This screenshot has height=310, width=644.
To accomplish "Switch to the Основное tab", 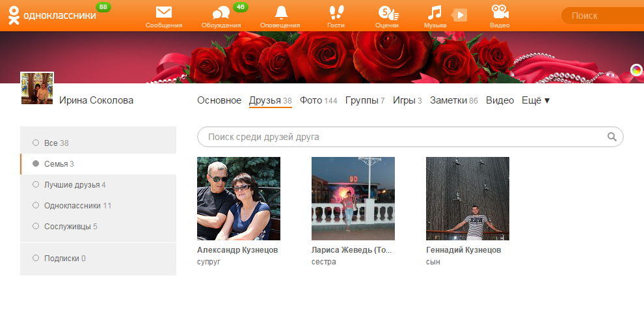I will pyautogui.click(x=219, y=100).
